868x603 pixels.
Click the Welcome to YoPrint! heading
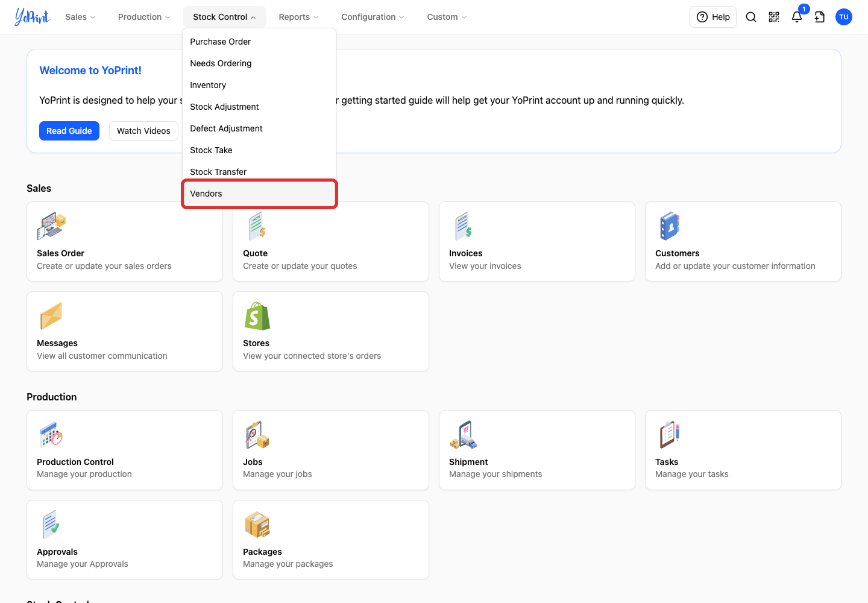point(90,71)
